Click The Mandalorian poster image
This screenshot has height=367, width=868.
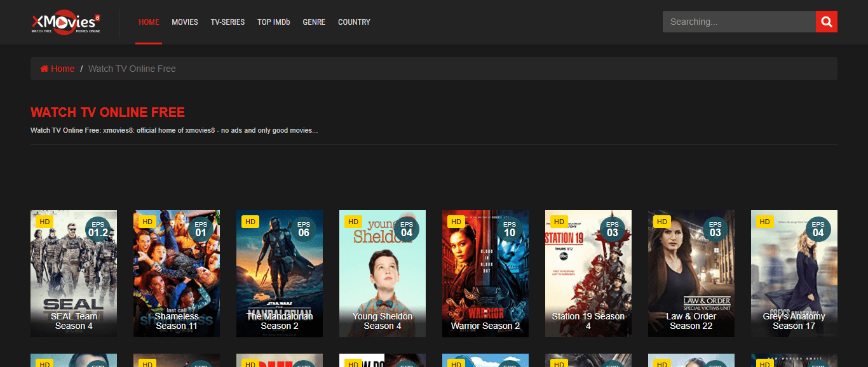point(280,274)
